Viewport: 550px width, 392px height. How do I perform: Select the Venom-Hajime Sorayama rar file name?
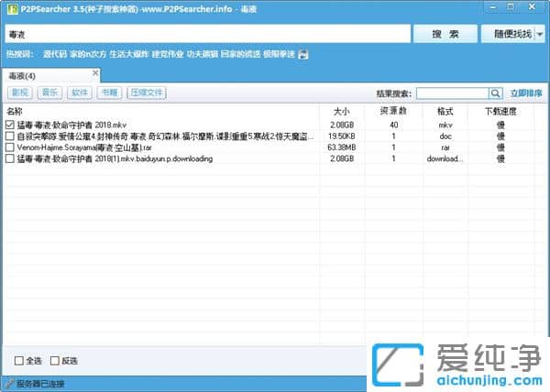(84, 147)
